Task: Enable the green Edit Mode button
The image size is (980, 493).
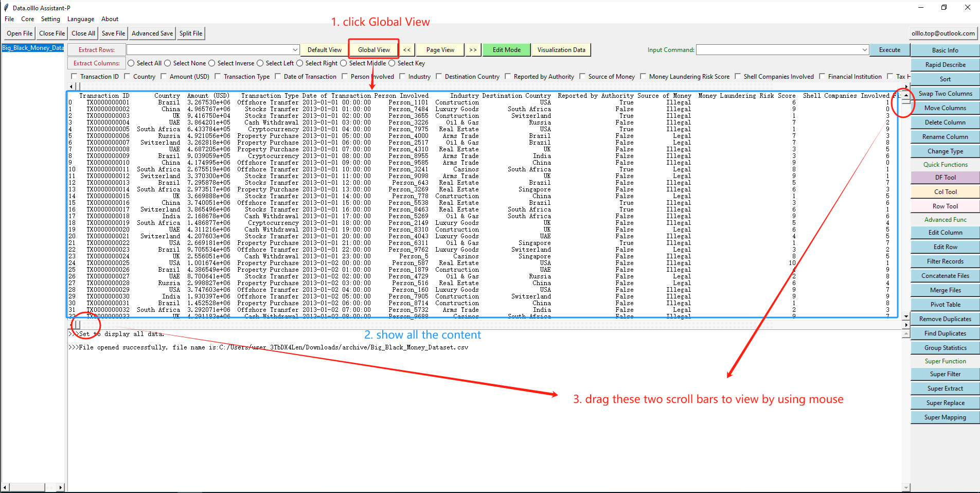Action: pyautogui.click(x=507, y=50)
